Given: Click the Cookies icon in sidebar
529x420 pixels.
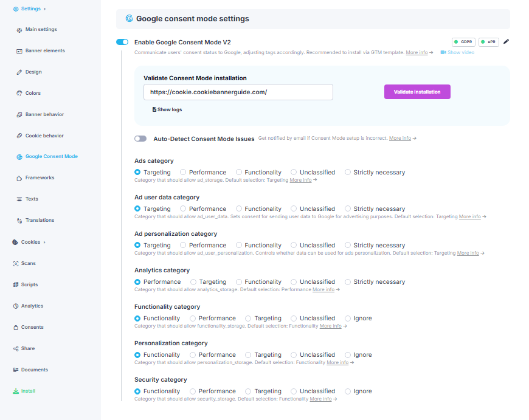Looking at the screenshot, I should pyautogui.click(x=15, y=243).
